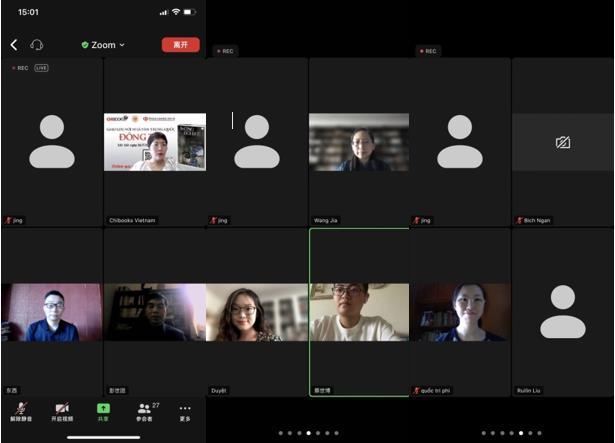Tap the 彭世团 participant video tile
The image size is (615, 443).
coord(154,313)
